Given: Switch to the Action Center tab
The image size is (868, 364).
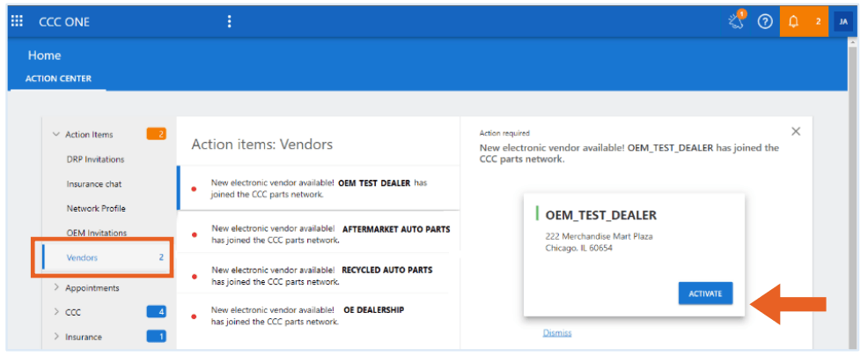Looking at the screenshot, I should pos(58,78).
